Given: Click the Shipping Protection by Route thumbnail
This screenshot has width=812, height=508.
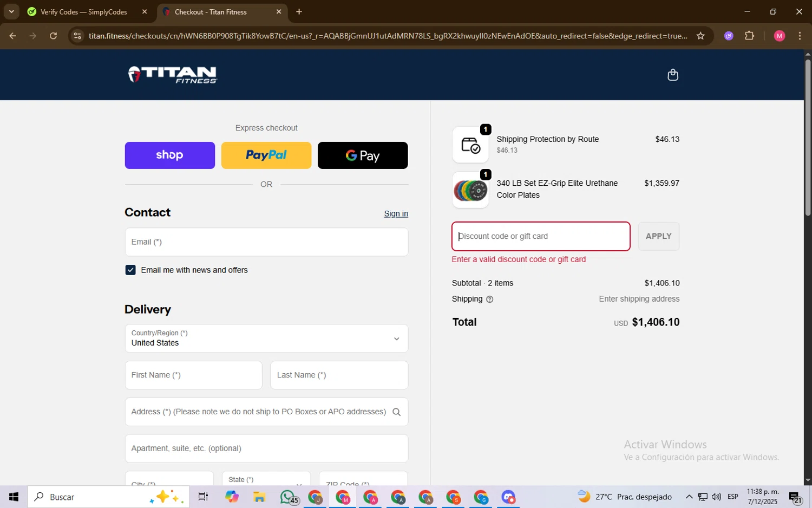Looking at the screenshot, I should point(470,145).
